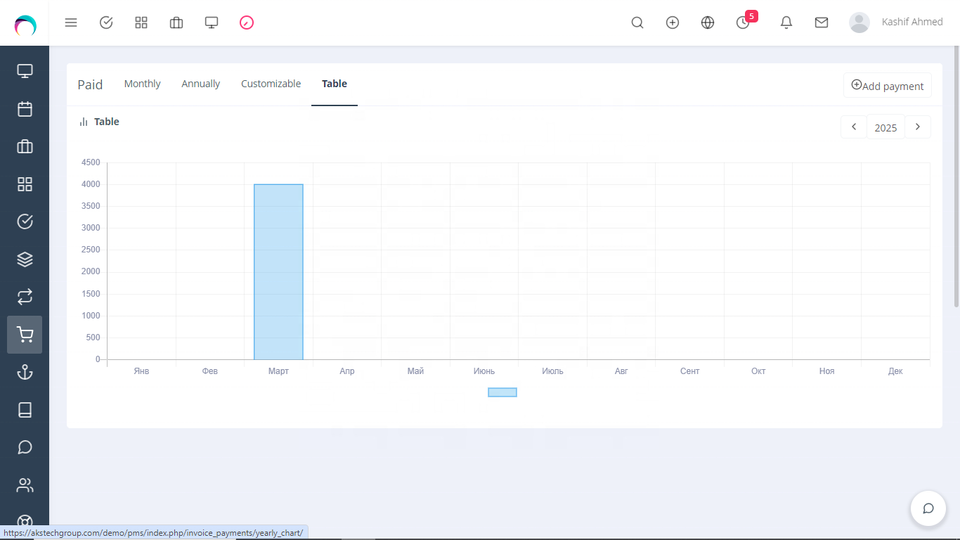Open the search icon in top bar
The height and width of the screenshot is (540, 960).
pyautogui.click(x=637, y=22)
